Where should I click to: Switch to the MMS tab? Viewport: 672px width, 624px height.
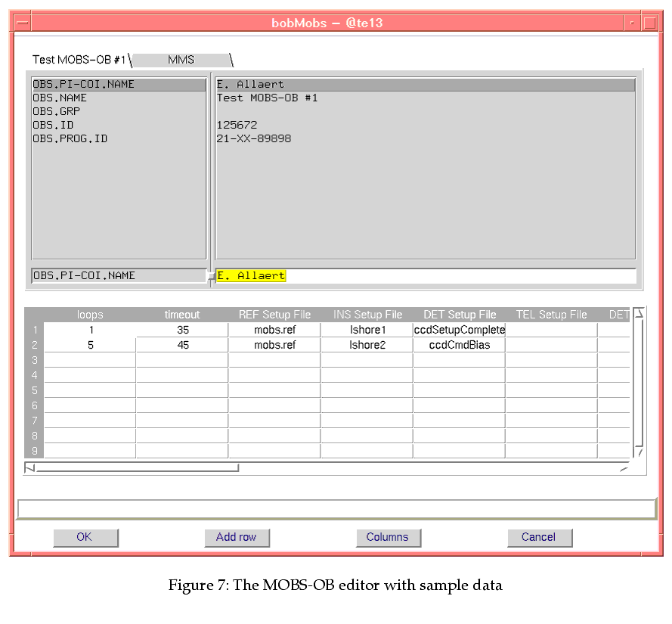click(x=181, y=60)
